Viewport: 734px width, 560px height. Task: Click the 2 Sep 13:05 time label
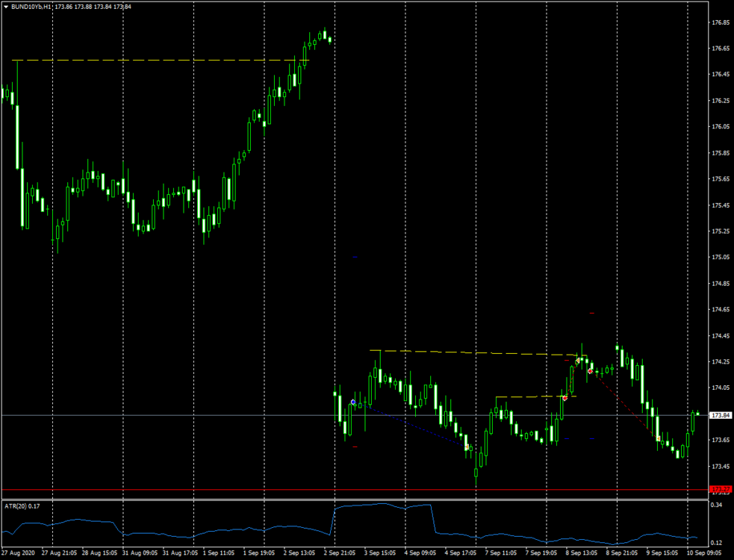click(299, 553)
